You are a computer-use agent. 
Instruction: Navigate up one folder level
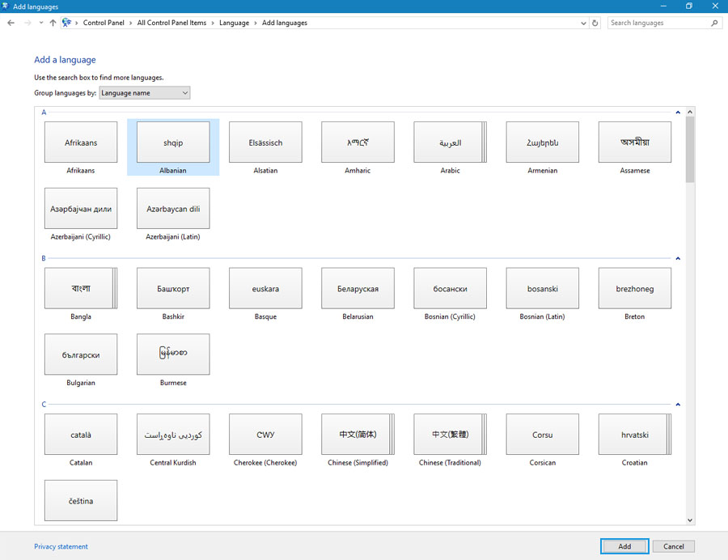pyautogui.click(x=53, y=23)
